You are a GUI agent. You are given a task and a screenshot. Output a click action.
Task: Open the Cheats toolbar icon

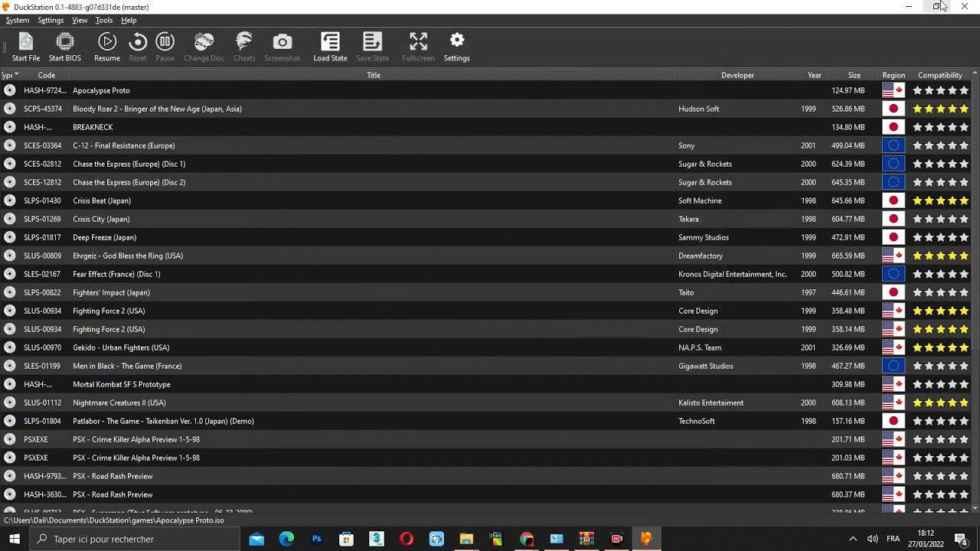coord(244,47)
